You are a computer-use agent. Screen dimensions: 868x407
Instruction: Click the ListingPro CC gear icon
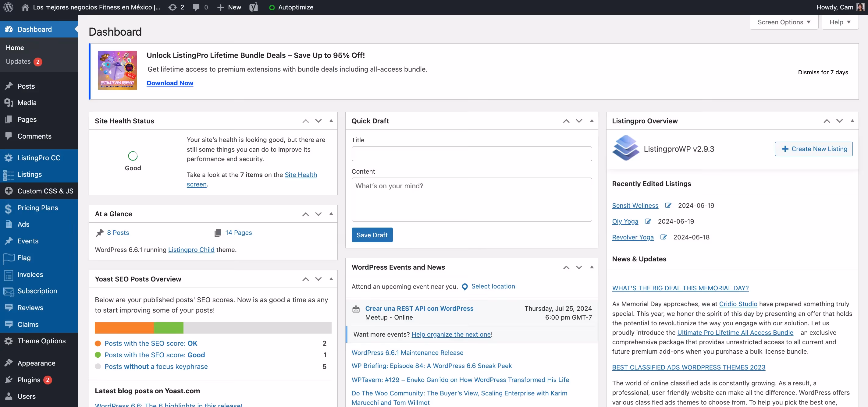point(9,158)
